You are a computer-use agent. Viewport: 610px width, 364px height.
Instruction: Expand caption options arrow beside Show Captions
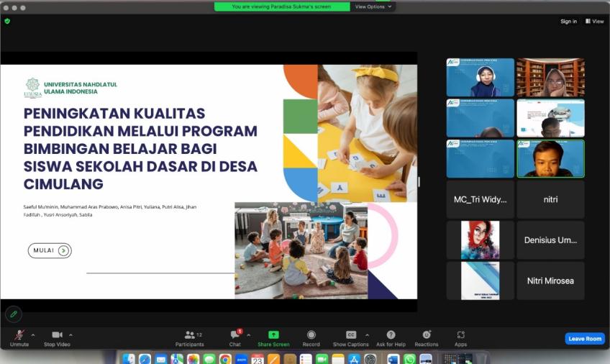(367, 335)
